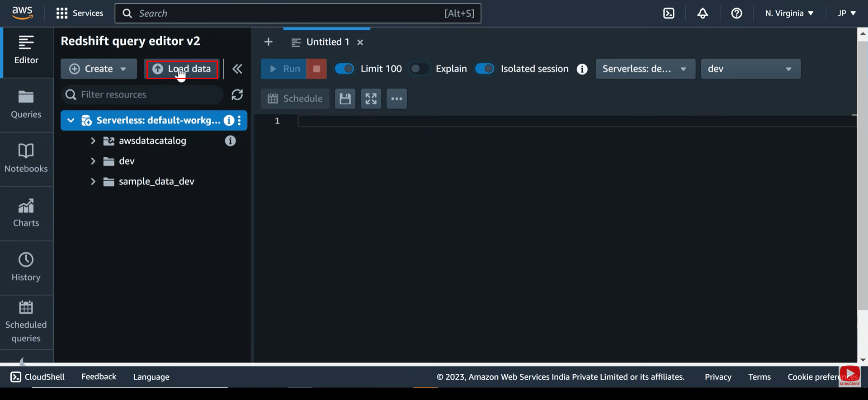Click the Schedule button
The image size is (868, 400).
click(x=295, y=99)
